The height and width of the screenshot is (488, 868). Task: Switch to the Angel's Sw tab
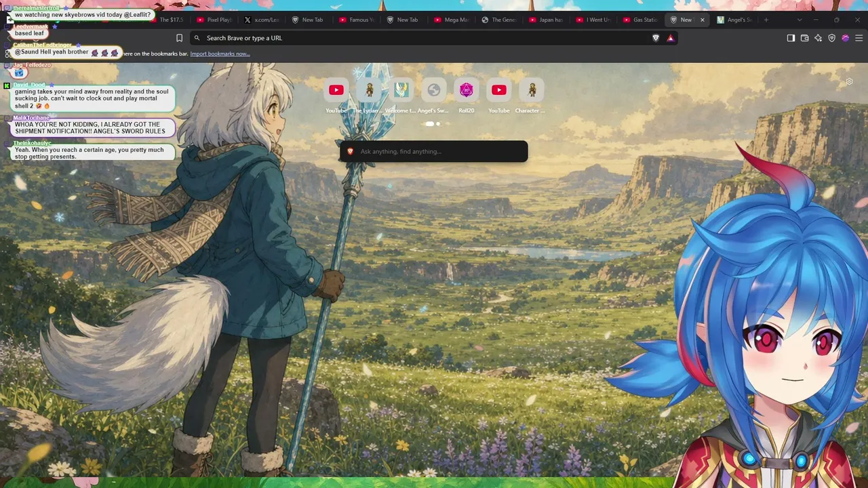[734, 20]
